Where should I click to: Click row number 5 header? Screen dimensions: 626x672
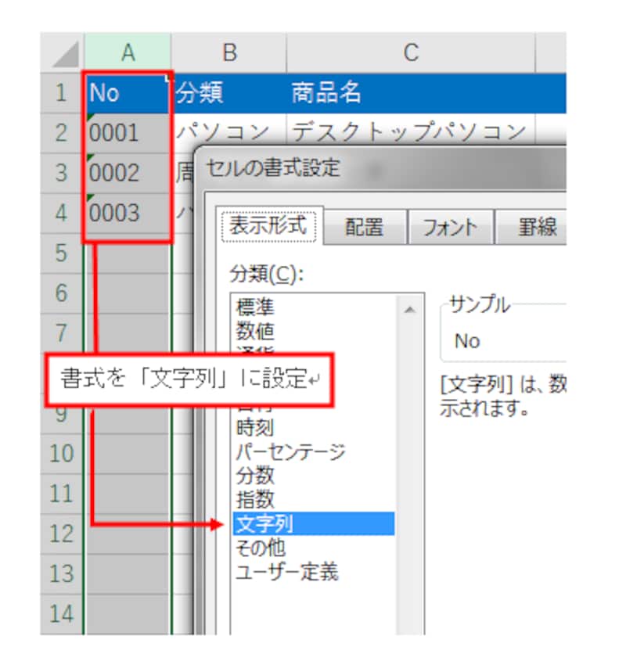click(60, 253)
